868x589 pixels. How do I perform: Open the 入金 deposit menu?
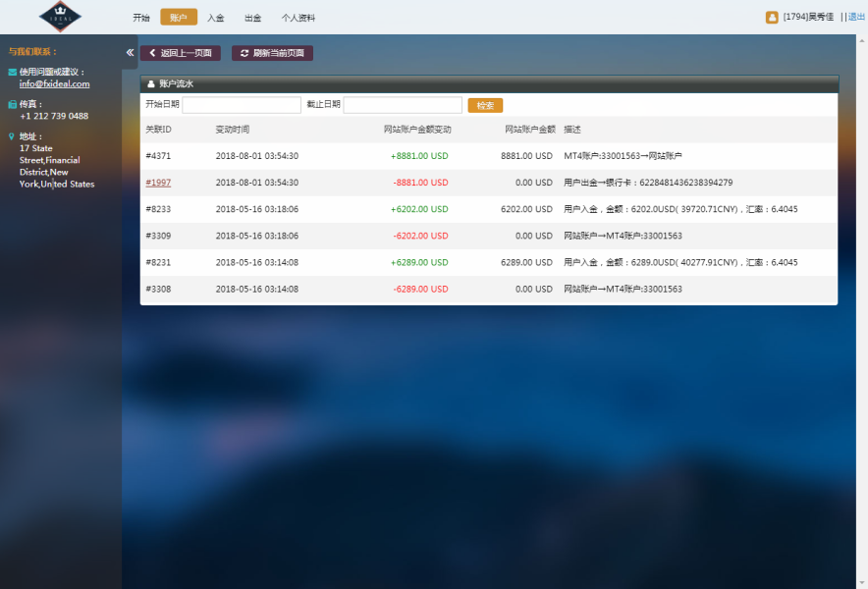point(215,18)
